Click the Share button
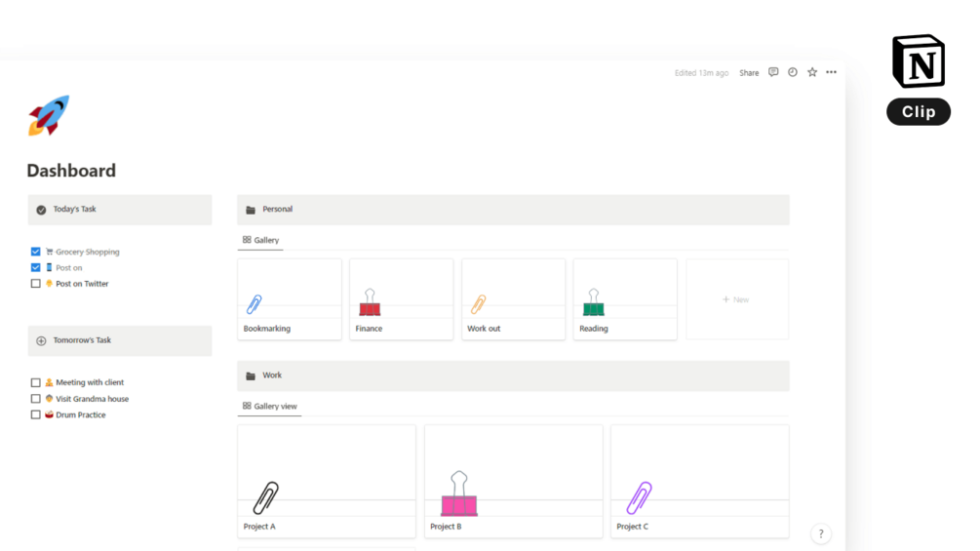980x551 pixels. (749, 73)
